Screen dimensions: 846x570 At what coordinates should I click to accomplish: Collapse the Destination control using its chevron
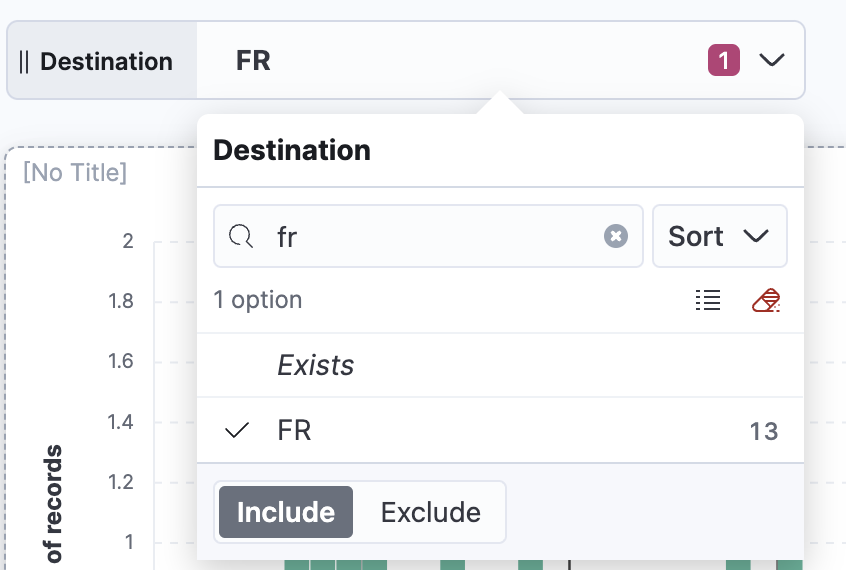772,59
